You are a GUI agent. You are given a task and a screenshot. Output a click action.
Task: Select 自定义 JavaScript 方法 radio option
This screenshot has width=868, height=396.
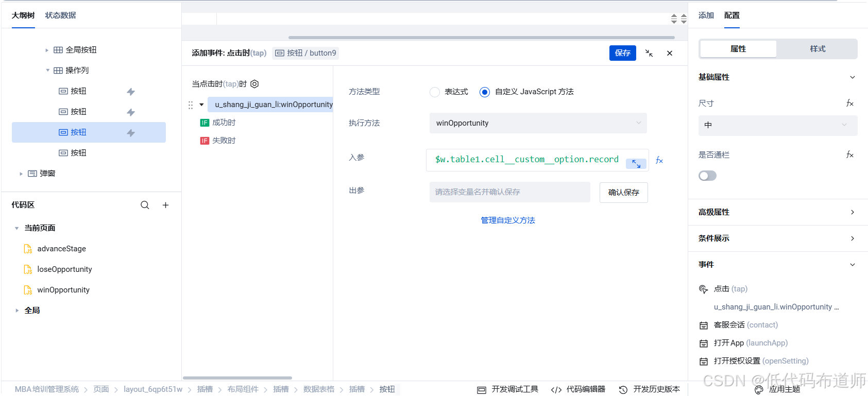[x=485, y=92]
